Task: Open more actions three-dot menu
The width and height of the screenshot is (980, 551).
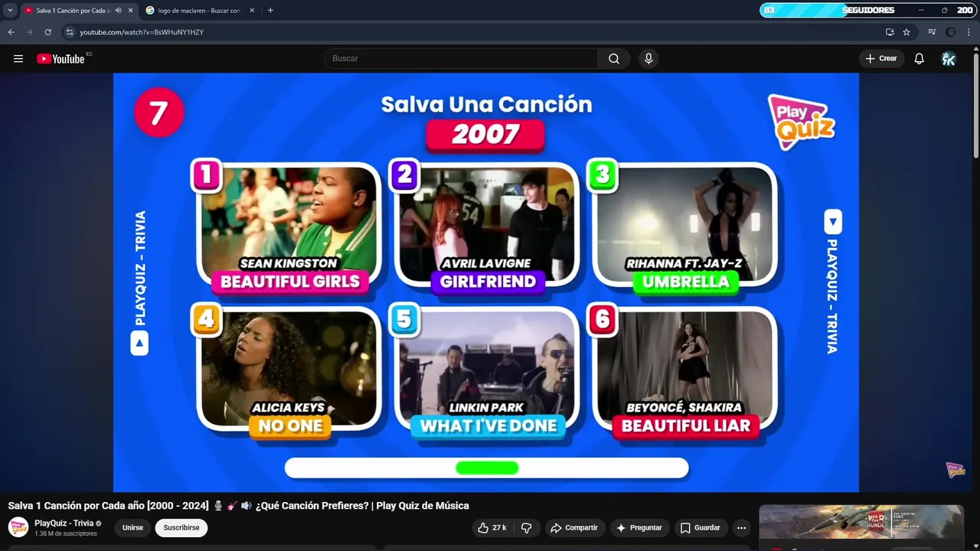Action: click(x=741, y=528)
